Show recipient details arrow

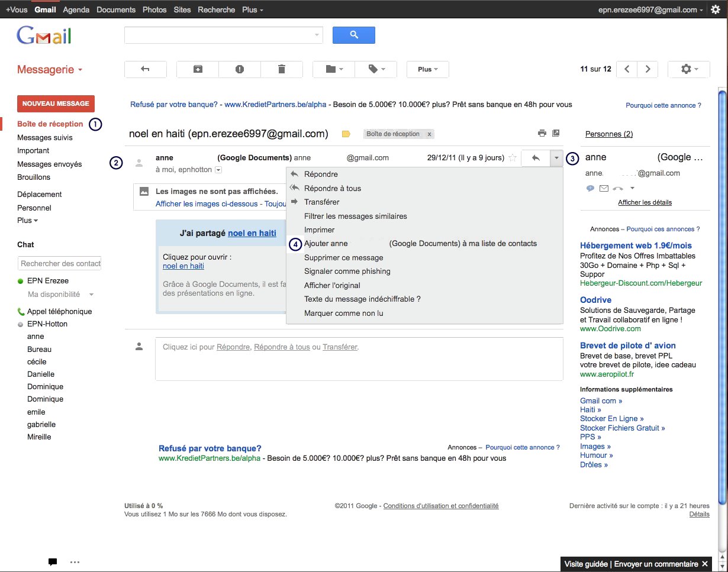coord(218,170)
